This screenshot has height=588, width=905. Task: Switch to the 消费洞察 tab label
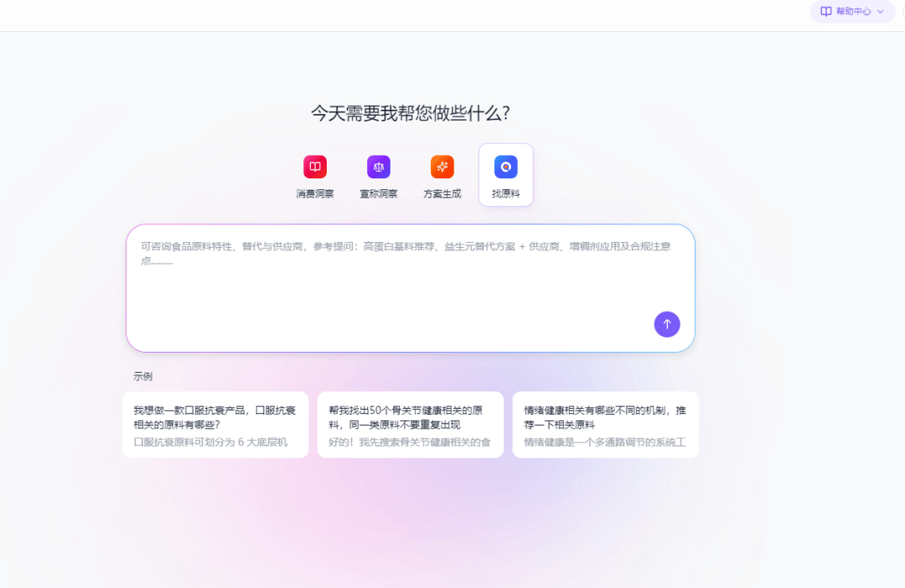314,193
